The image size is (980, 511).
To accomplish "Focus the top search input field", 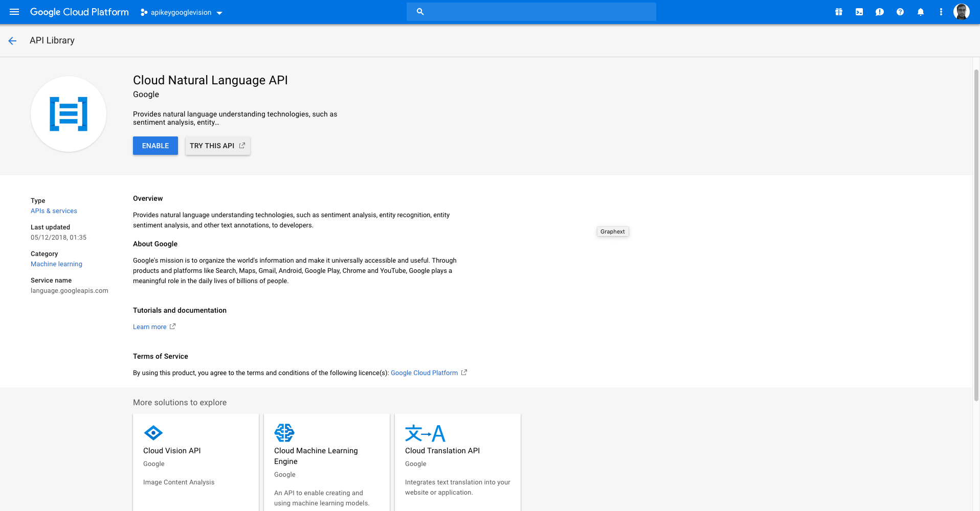I will (x=531, y=12).
